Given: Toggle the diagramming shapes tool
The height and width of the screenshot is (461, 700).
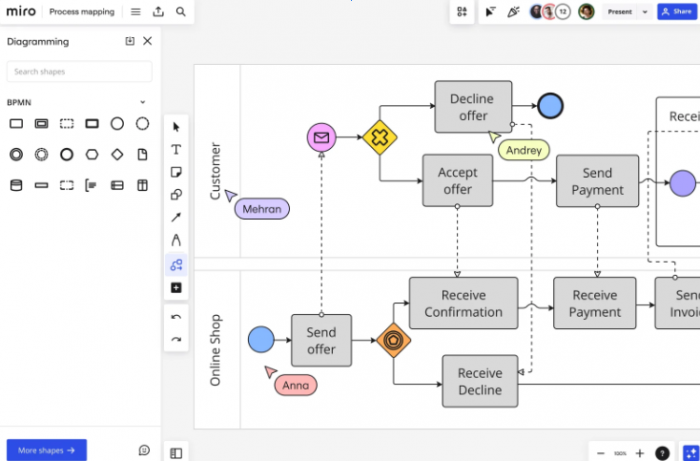Looking at the screenshot, I should 176,265.
